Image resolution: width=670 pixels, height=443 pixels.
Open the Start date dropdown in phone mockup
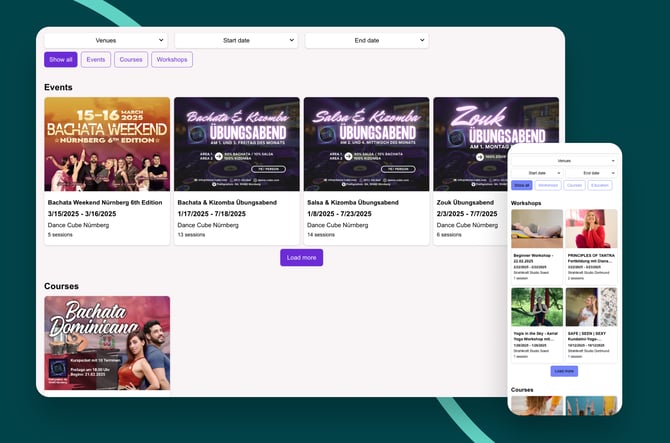click(537, 173)
